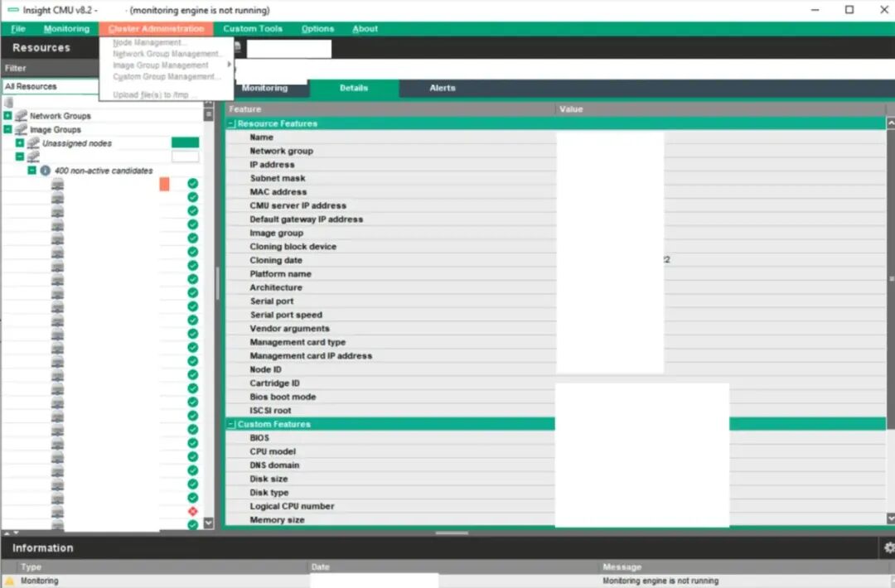Collapse the unnamed group below Unassigned nodes
The width and height of the screenshot is (895, 588).
pyautogui.click(x=20, y=157)
